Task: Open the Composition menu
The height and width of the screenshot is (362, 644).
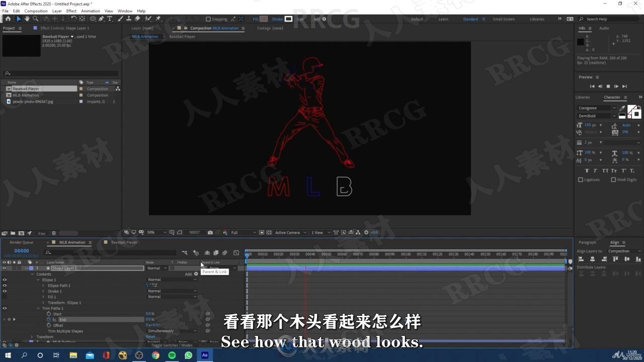Action: click(36, 11)
